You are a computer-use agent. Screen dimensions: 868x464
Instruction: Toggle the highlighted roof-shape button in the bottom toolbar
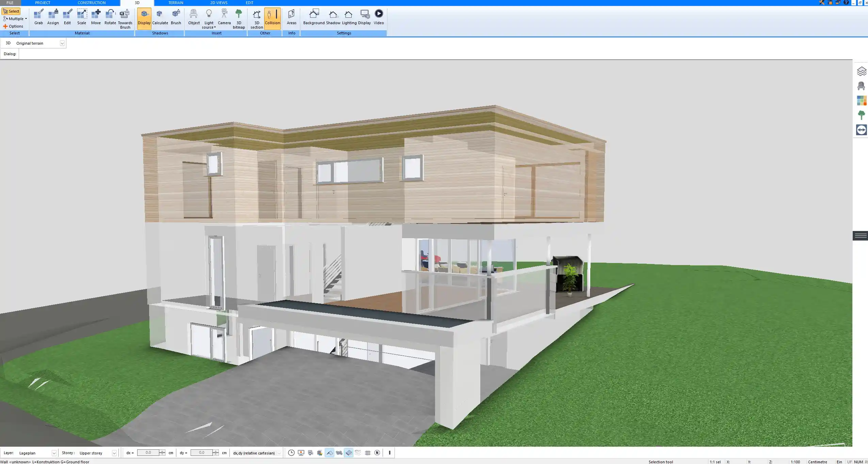point(329,453)
